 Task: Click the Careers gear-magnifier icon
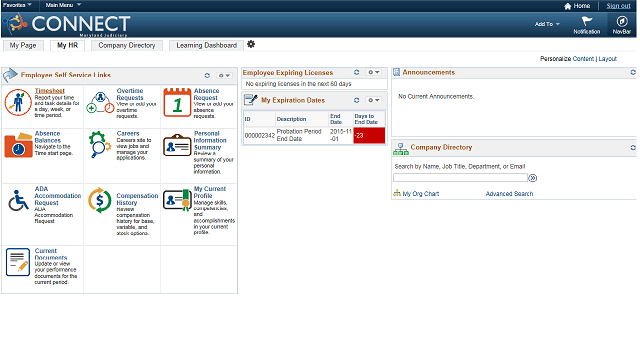click(100, 144)
